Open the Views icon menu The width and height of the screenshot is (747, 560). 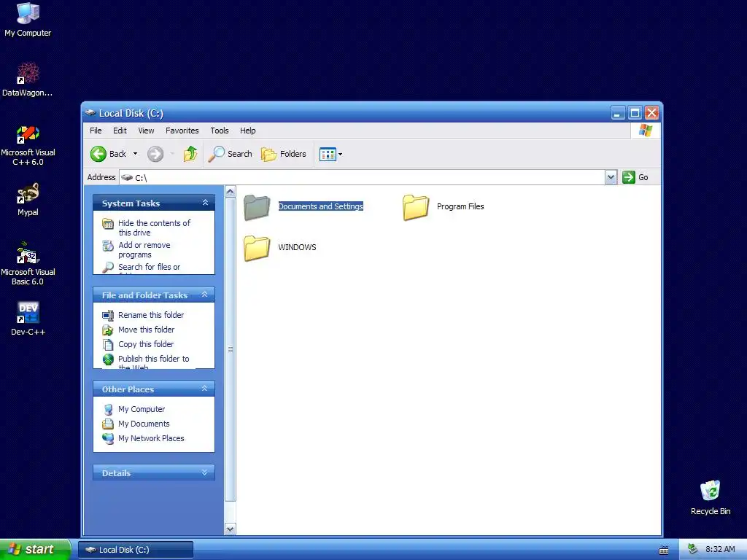[x=330, y=155]
